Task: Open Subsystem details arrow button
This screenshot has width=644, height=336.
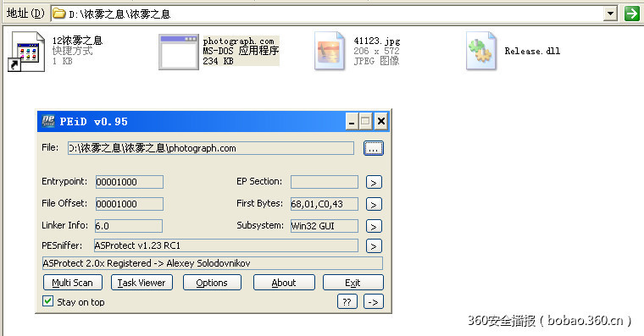Action: pos(374,226)
